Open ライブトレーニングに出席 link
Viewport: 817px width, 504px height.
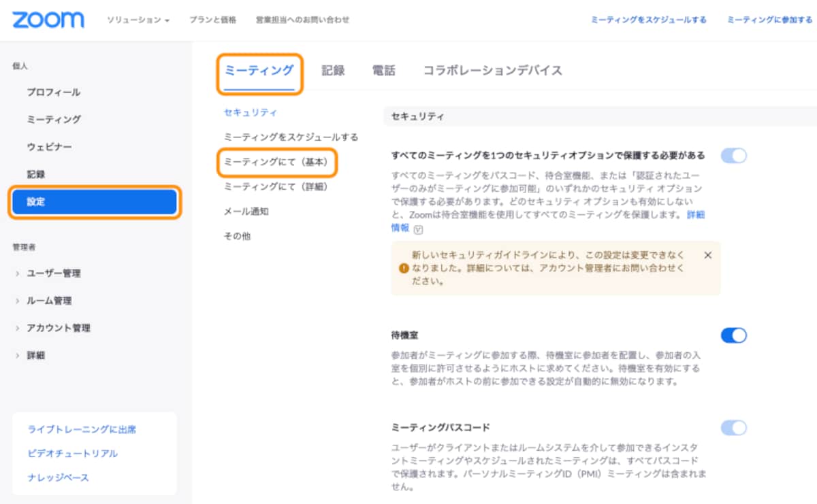(x=82, y=430)
